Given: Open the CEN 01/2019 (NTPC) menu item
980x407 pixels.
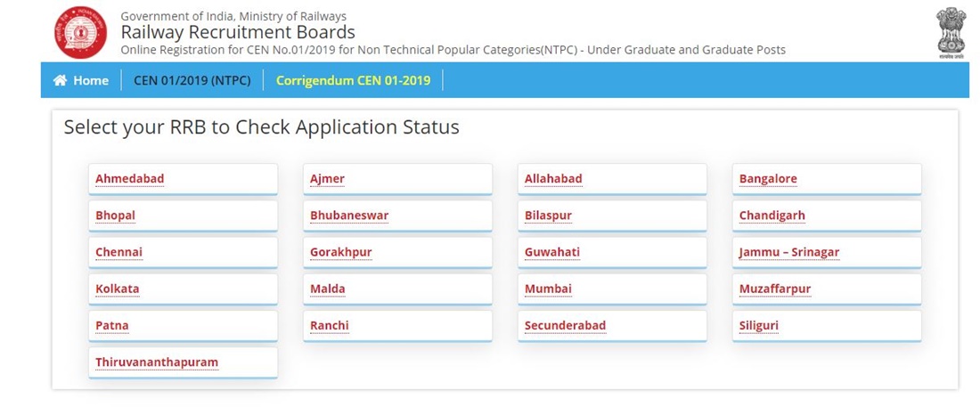Looking at the screenshot, I should [x=192, y=80].
